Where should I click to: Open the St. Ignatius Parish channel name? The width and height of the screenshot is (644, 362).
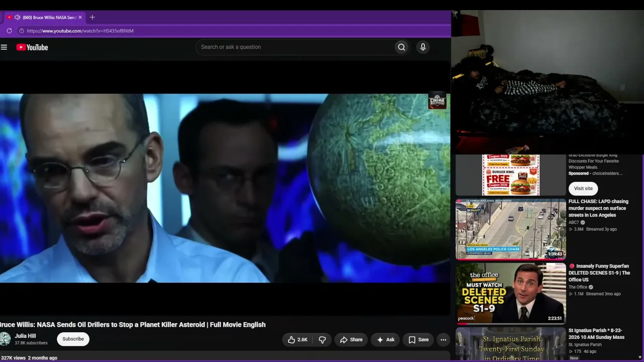(585, 345)
